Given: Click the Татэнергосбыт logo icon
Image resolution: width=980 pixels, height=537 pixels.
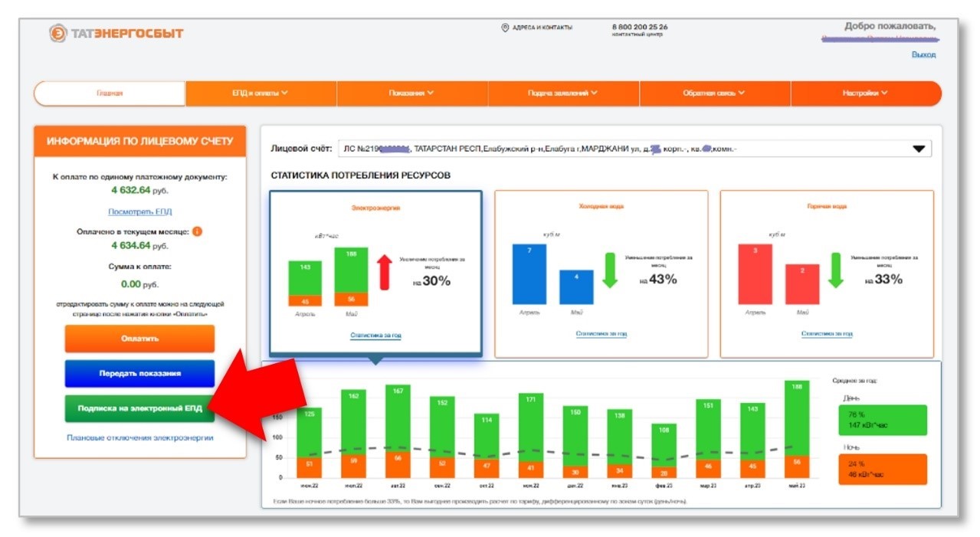Looking at the screenshot, I should 57,33.
